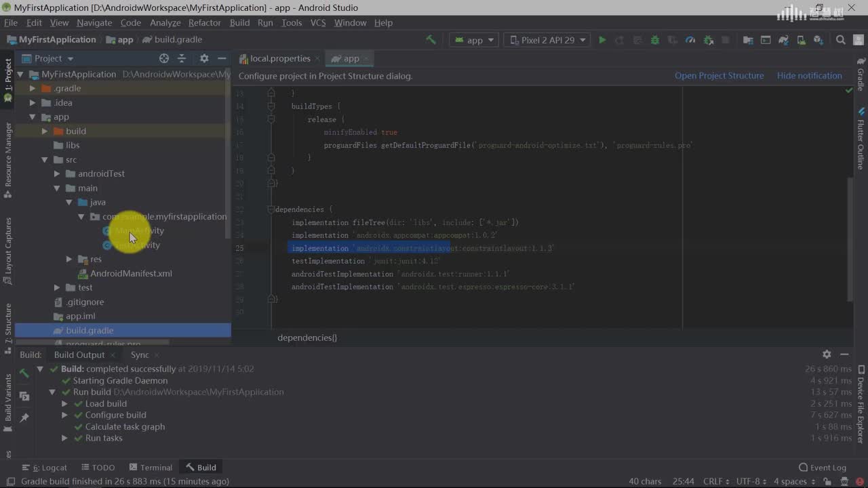The image size is (868, 488).
Task: Click Open Project Structure link
Action: (x=719, y=75)
